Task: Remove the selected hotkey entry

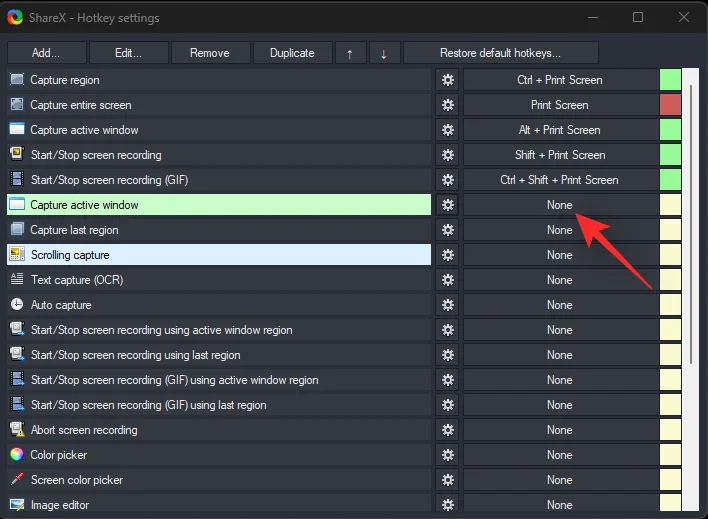Action: click(x=209, y=53)
